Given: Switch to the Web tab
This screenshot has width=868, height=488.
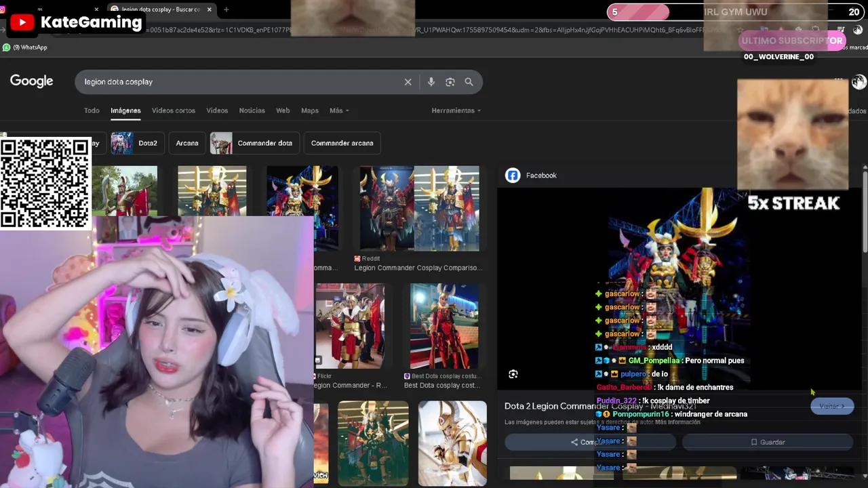Looking at the screenshot, I should (x=283, y=110).
